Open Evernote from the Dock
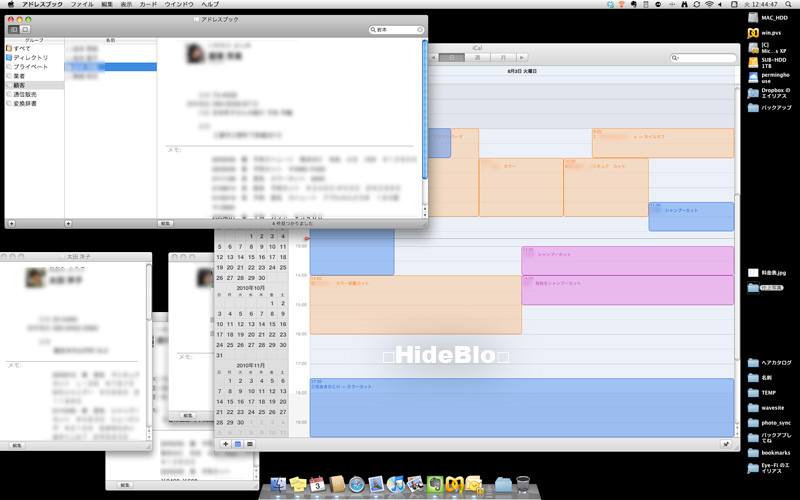Image resolution: width=800 pixels, height=500 pixels. (435, 483)
